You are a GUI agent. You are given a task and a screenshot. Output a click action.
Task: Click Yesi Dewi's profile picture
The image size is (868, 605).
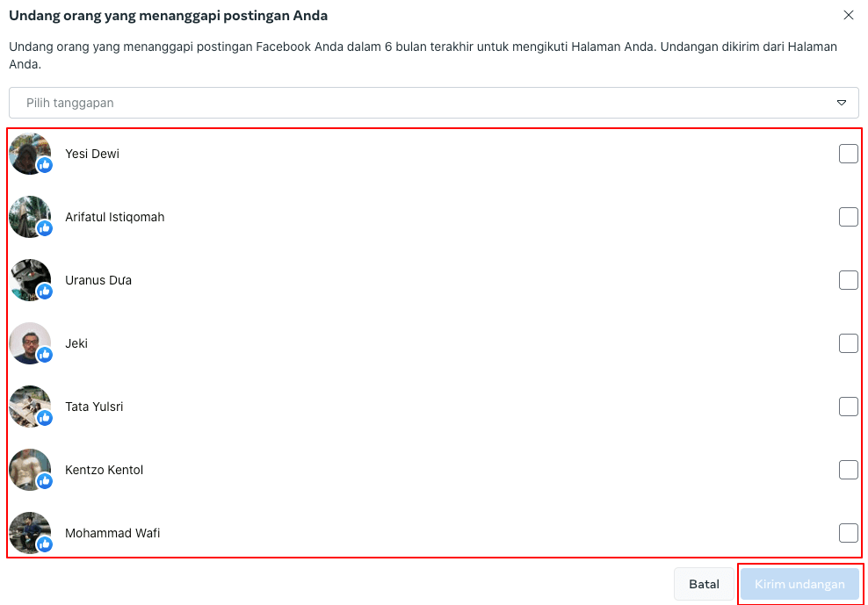(29, 153)
